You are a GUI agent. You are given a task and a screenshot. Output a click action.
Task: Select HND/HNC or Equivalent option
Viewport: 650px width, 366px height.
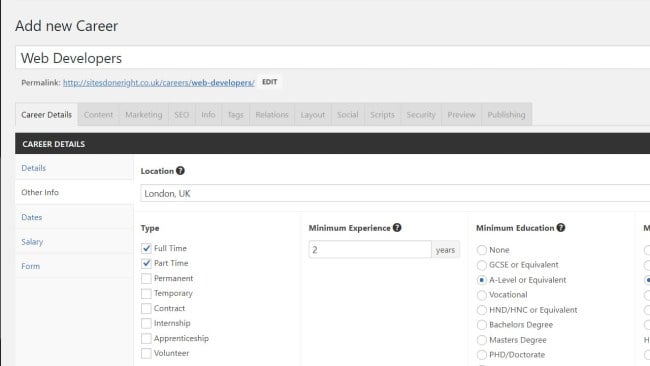click(482, 310)
